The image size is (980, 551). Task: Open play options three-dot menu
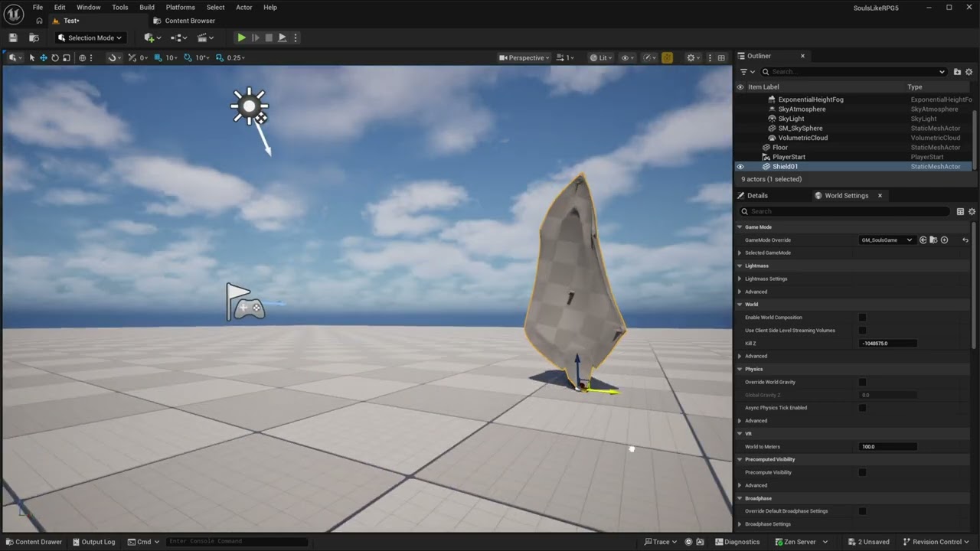point(296,37)
